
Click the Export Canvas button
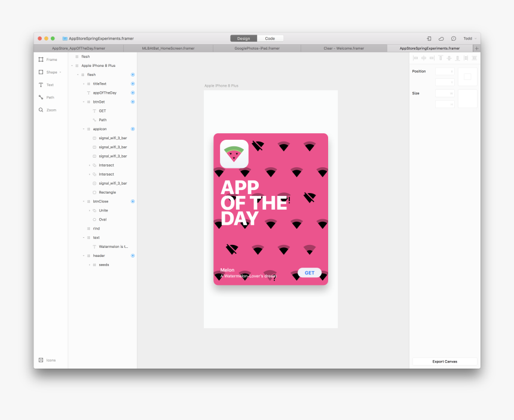point(445,361)
